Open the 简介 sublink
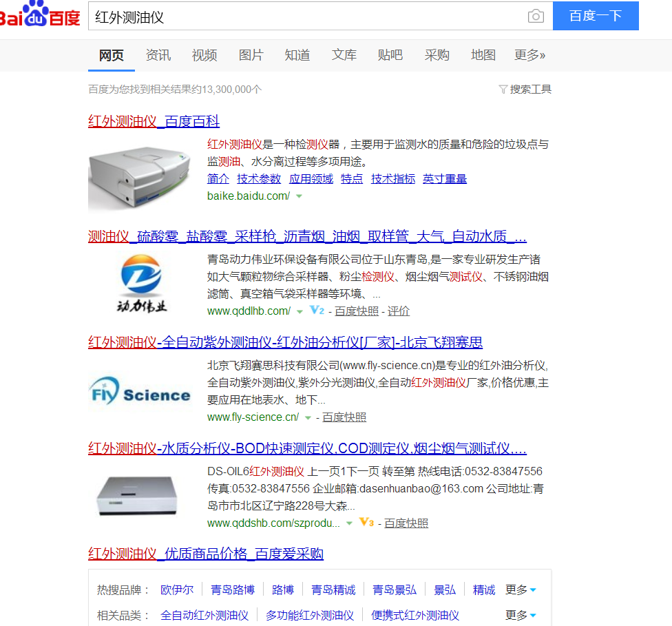672x626 pixels. coord(218,179)
